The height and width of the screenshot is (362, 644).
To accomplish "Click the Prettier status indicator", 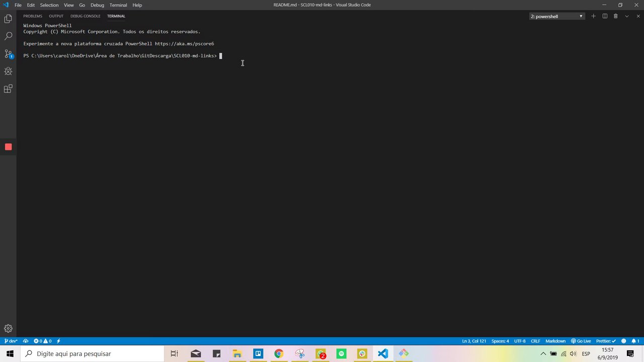I will (x=606, y=341).
